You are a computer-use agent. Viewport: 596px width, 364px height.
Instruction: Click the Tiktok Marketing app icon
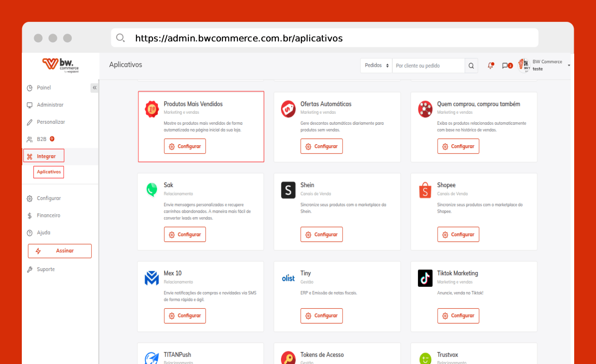[x=425, y=278]
